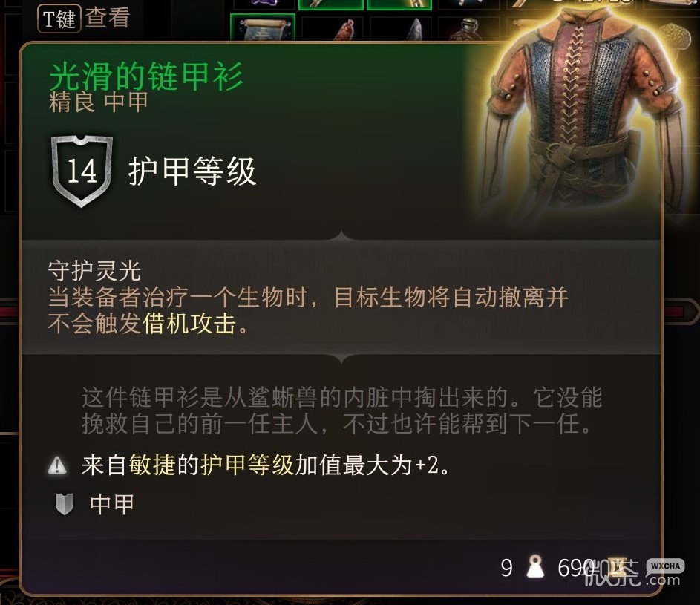The image size is (700, 605).
Task: Click the T键 inspect key hint
Action: coord(59,19)
